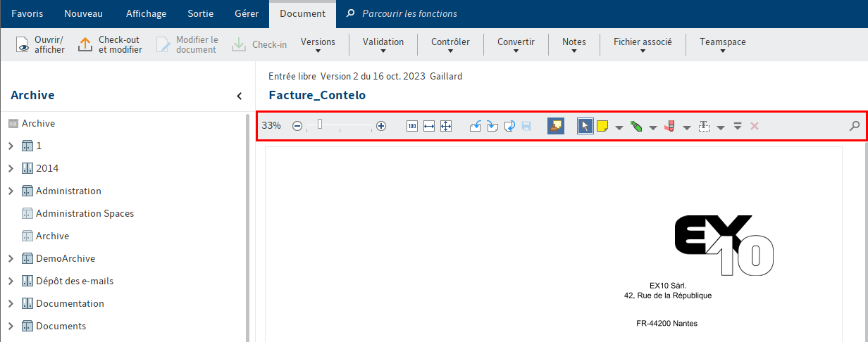Switch to the Sortie tab

201,13
